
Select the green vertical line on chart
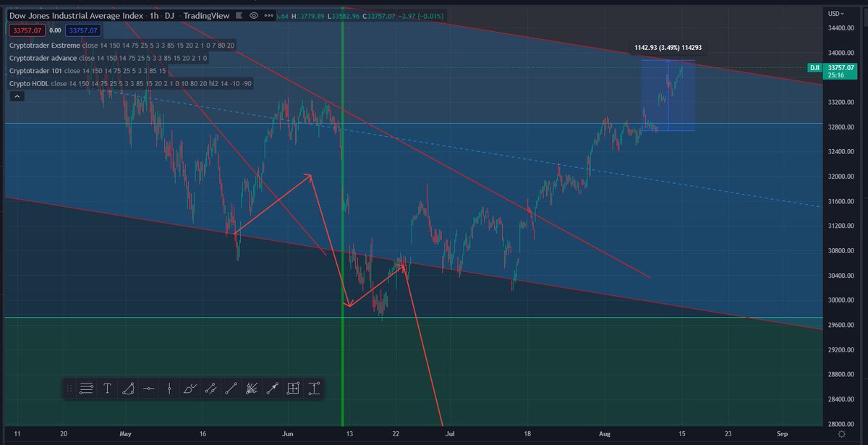[x=341, y=217]
